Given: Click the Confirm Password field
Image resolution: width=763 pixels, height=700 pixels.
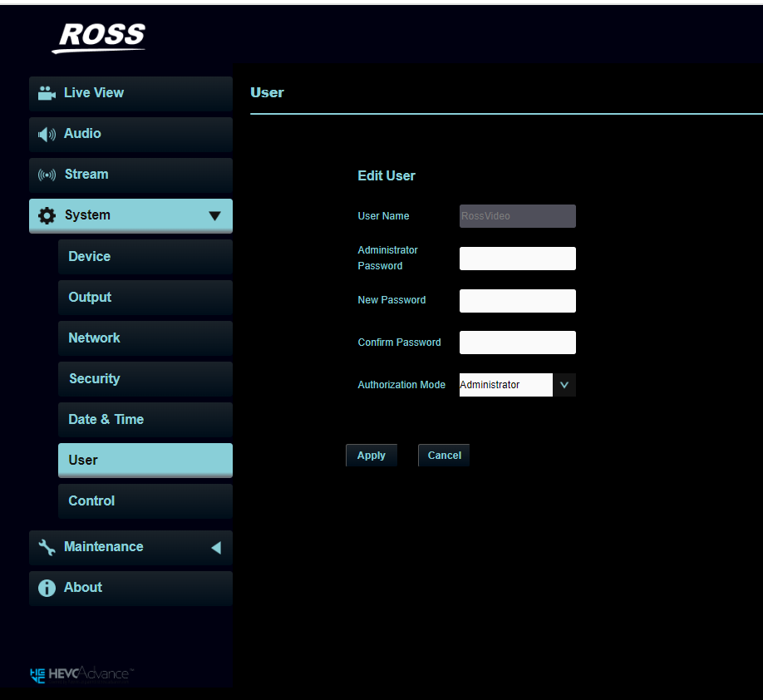Looking at the screenshot, I should tap(517, 343).
